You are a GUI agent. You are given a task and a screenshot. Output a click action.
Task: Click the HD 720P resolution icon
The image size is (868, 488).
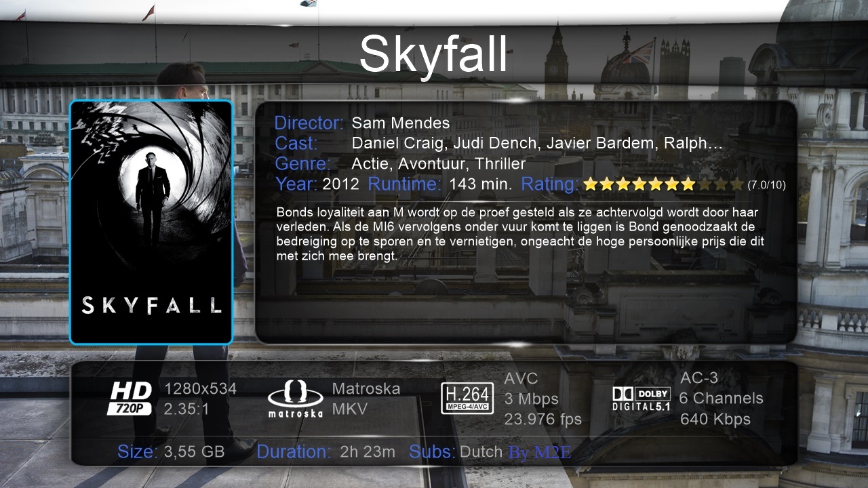(130, 399)
